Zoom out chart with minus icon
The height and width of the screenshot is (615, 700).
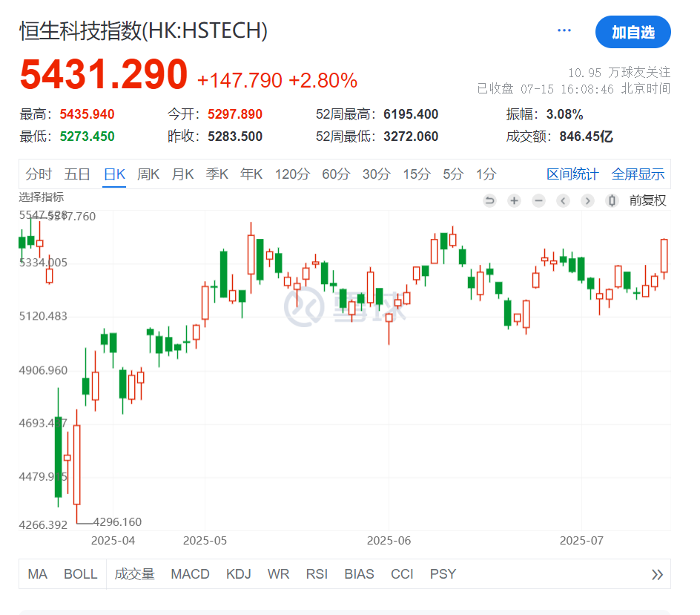tap(539, 200)
